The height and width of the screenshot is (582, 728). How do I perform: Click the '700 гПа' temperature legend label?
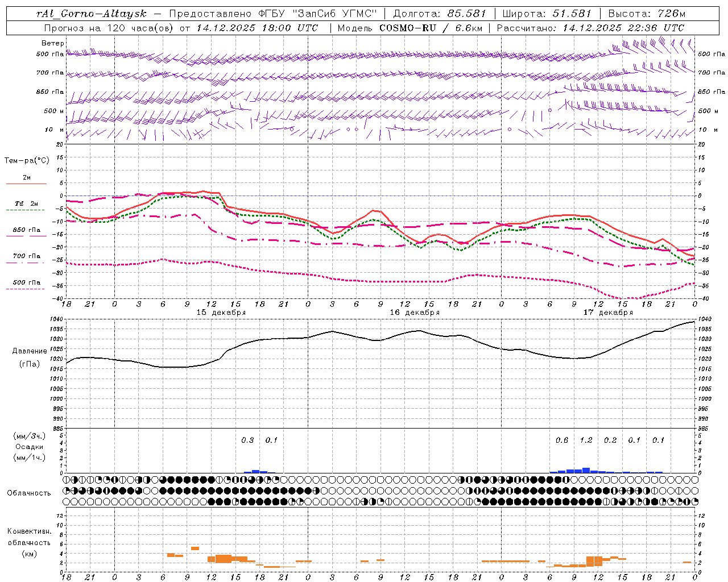(27, 256)
